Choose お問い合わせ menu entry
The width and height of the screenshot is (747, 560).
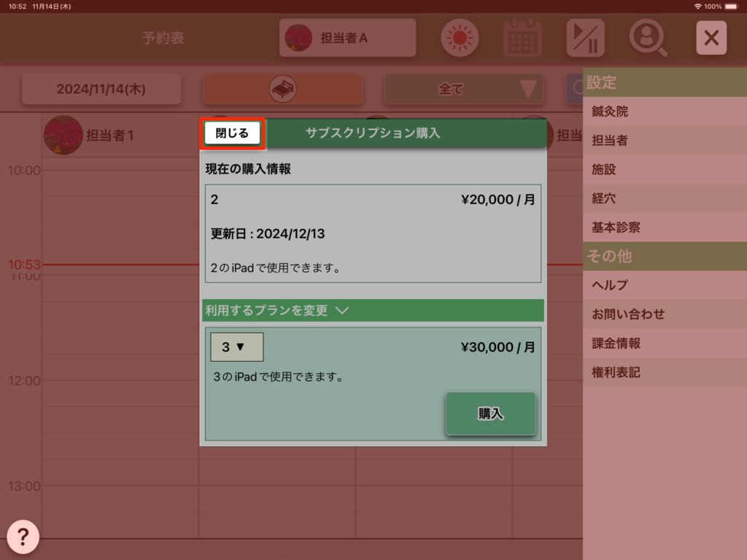[x=628, y=314]
